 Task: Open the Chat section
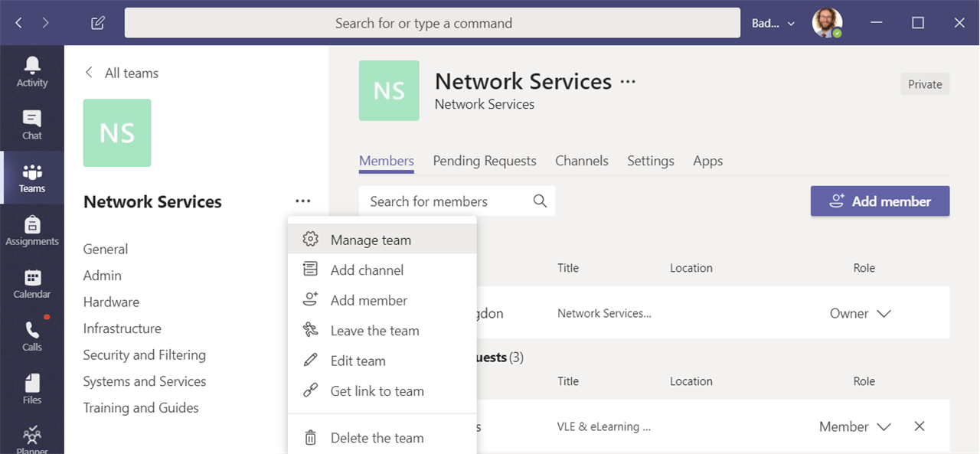32,125
